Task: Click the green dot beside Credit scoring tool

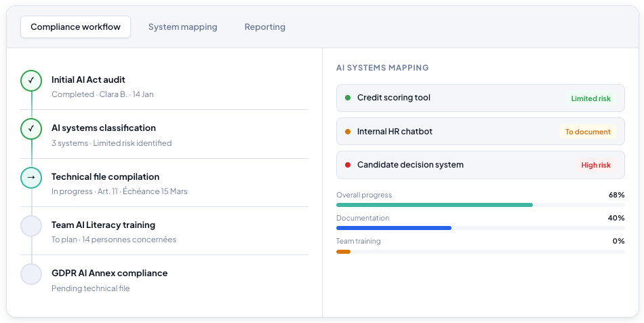Action: pos(348,98)
